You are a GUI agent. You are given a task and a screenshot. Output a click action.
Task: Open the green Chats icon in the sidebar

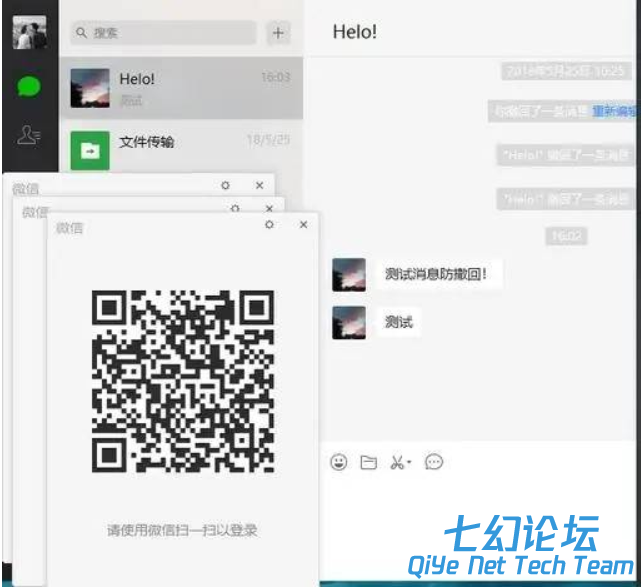pyautogui.click(x=29, y=87)
